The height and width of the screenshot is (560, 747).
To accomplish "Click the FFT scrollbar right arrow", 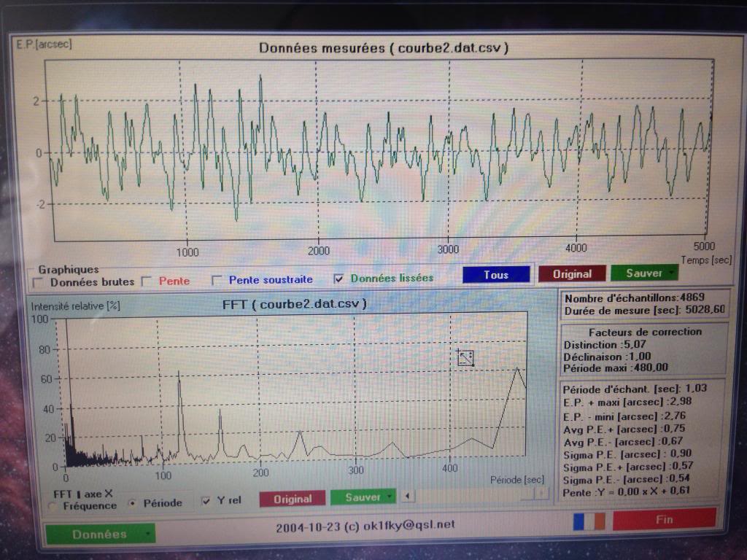I will [542, 494].
